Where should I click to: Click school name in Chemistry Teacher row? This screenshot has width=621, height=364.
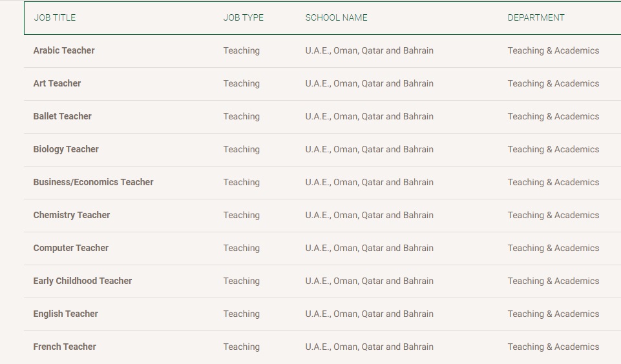click(369, 215)
